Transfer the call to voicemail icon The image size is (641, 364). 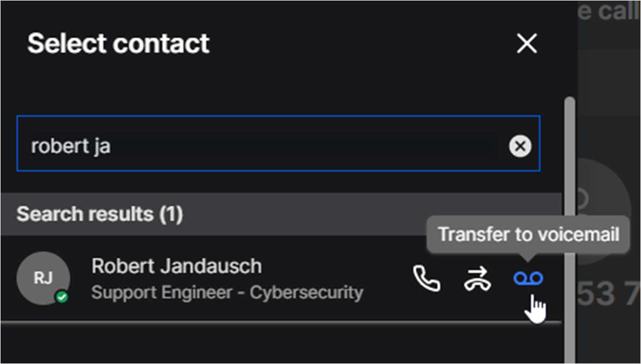[x=528, y=278]
